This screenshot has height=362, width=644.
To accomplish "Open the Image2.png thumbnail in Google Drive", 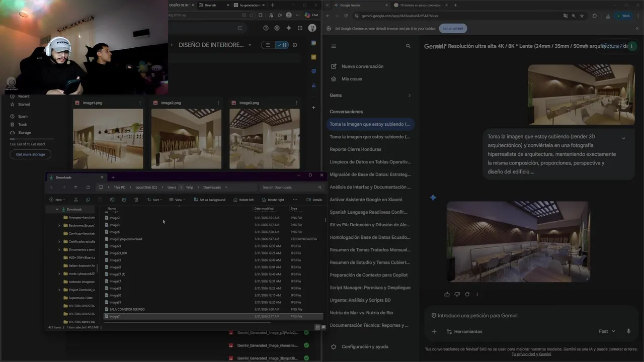I will 186,139.
